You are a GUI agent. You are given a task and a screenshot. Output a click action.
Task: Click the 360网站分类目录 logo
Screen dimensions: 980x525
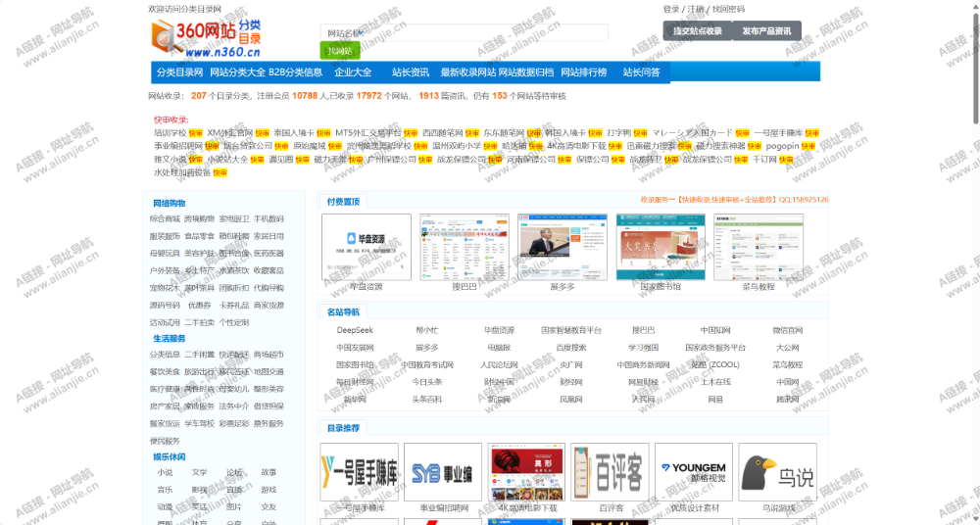[x=206, y=38]
